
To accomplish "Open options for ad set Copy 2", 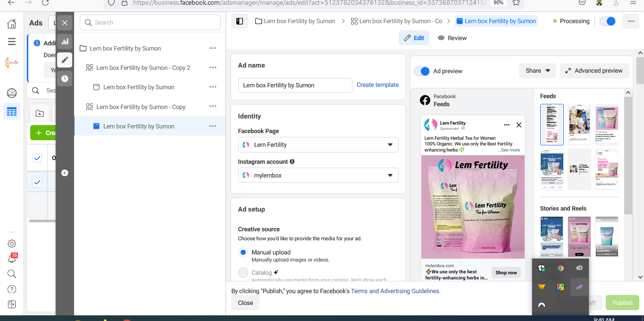I will click(x=213, y=68).
